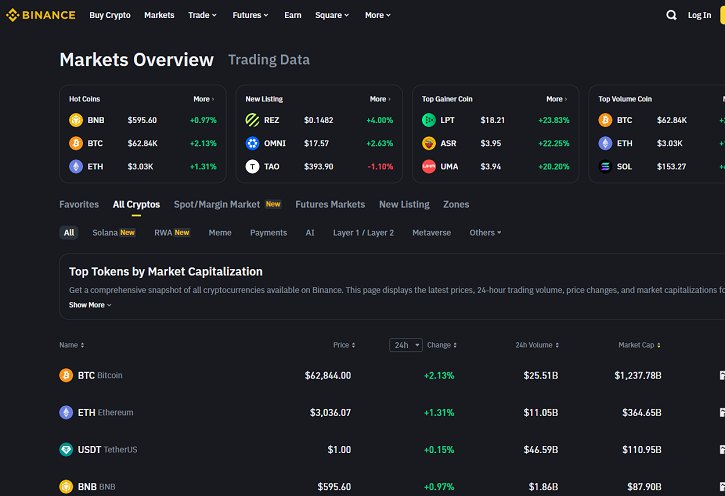Click the BTC icon in Top Volume Coin
The width and height of the screenshot is (725, 496).
[605, 120]
